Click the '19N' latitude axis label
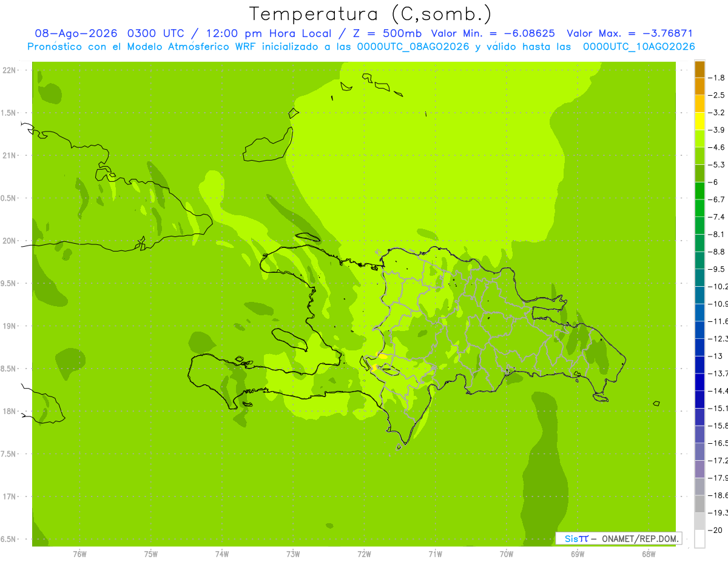This screenshot has width=728, height=562. (x=8, y=326)
